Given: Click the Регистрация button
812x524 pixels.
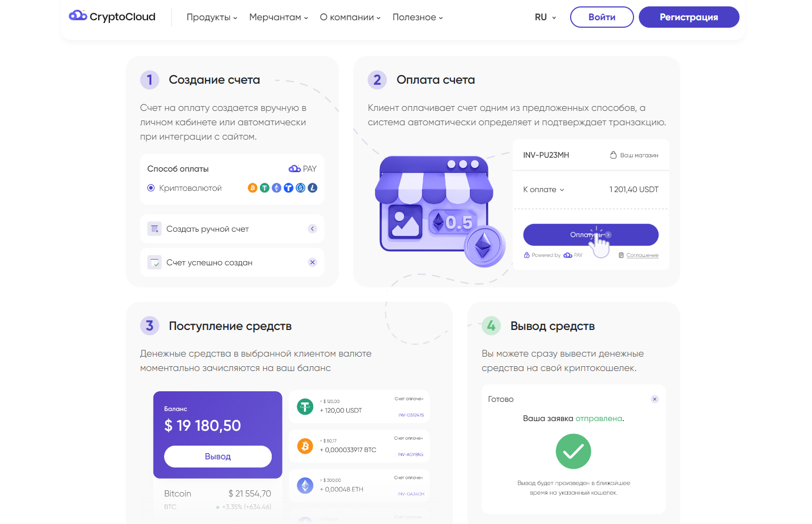Looking at the screenshot, I should click(x=689, y=17).
